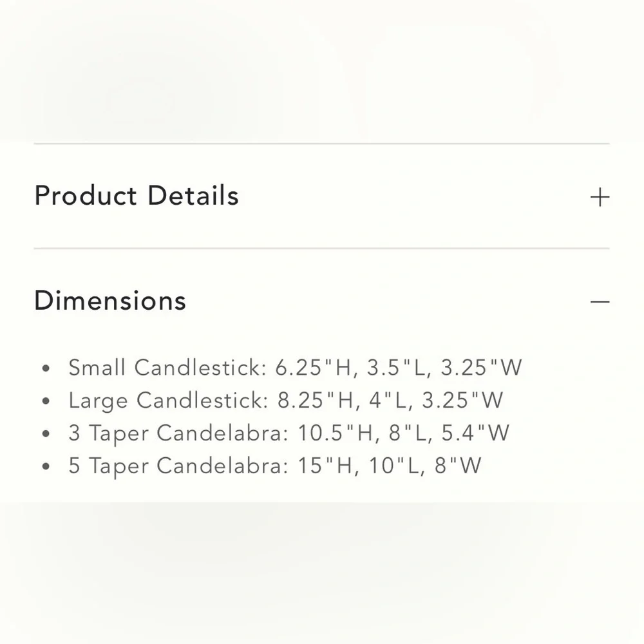Screen dimensions: 644x644
Task: Select the 3 Taper Candelabra label
Action: point(178,433)
